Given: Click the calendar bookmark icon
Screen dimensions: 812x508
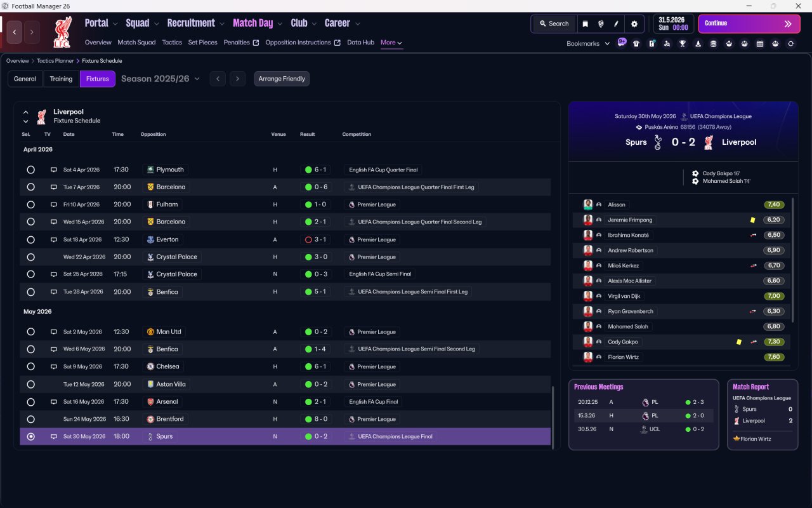Looking at the screenshot, I should [x=760, y=44].
